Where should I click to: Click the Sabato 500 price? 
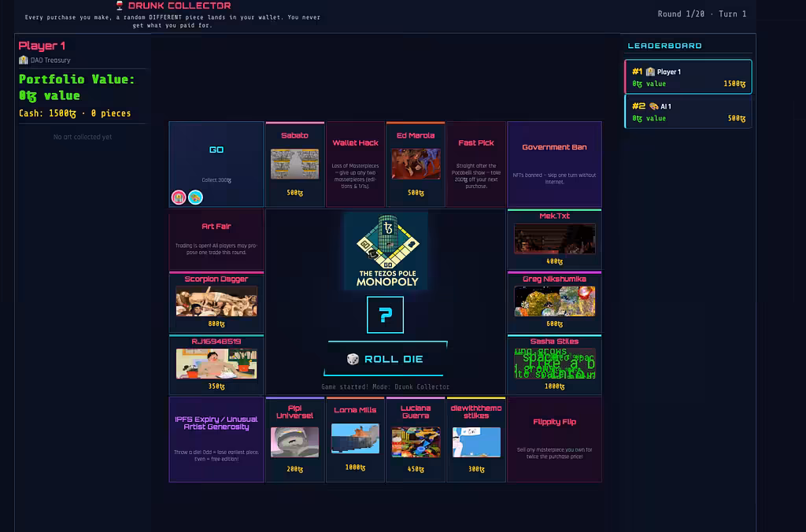tap(294, 193)
